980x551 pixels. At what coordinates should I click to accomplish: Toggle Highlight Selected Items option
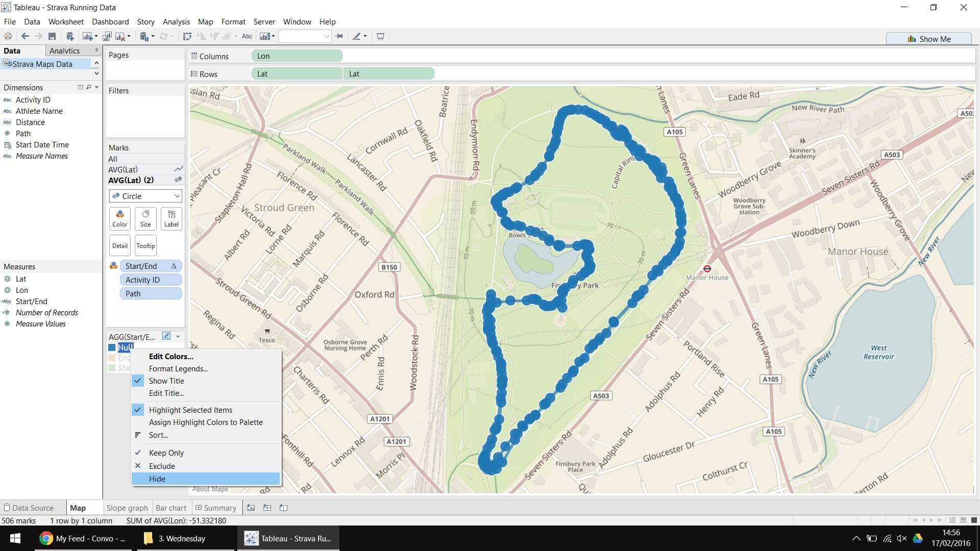(x=190, y=410)
